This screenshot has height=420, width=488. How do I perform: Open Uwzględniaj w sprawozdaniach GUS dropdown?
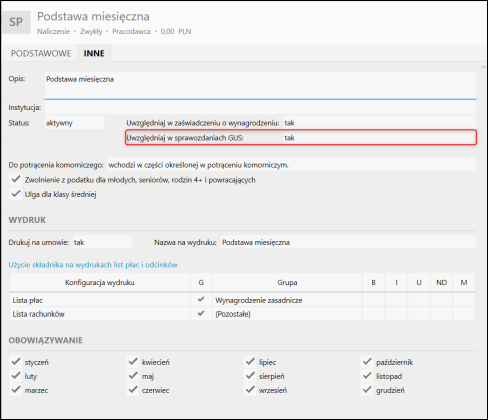[379, 138]
